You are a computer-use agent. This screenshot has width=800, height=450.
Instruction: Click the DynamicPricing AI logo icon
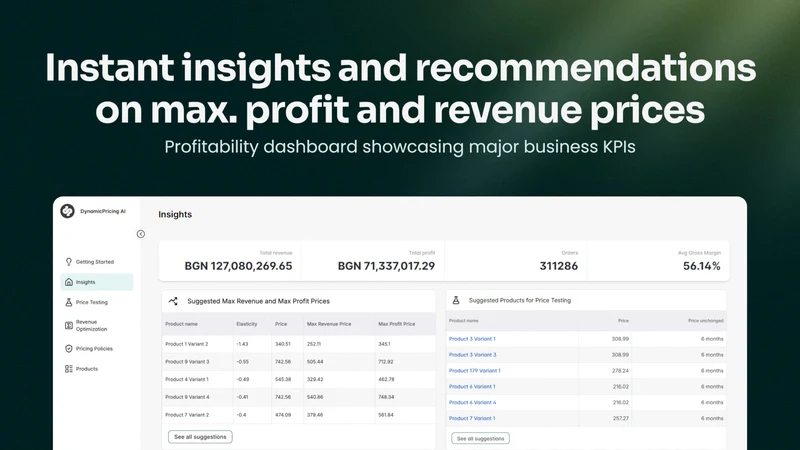pyautogui.click(x=67, y=211)
